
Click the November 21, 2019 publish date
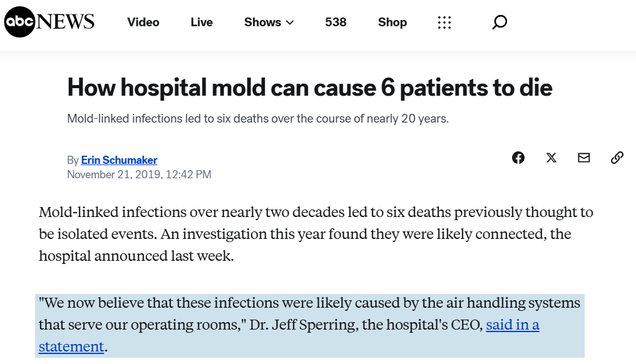[x=139, y=174]
